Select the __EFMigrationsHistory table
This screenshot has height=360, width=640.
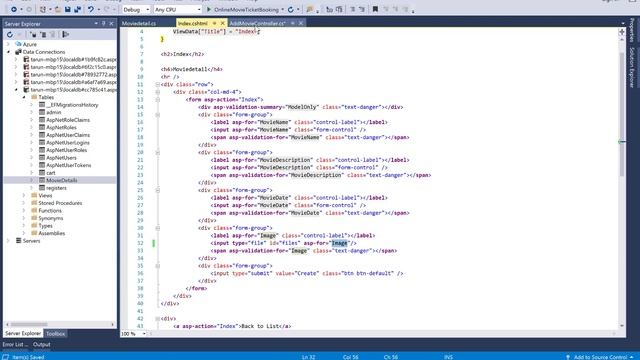tap(72, 105)
